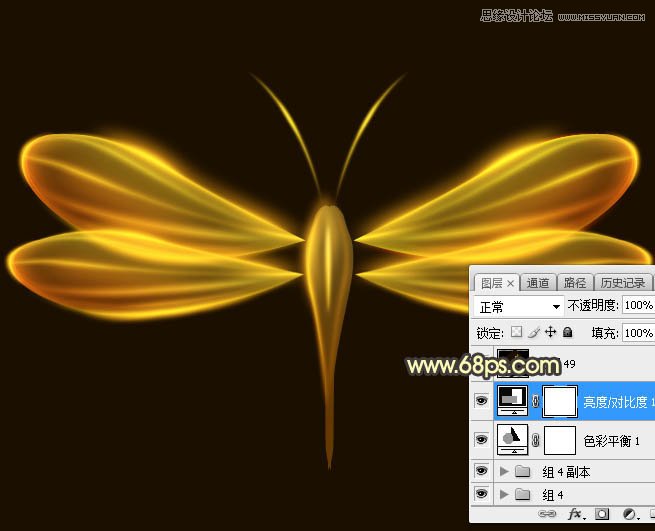Switch to the 通道 tab
Screen dimensions: 655x531
coord(538,283)
